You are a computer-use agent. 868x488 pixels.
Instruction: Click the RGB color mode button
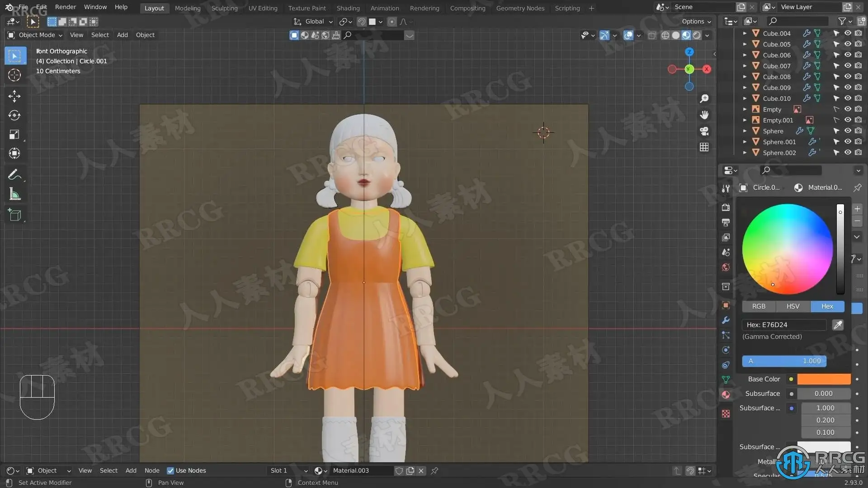point(759,306)
